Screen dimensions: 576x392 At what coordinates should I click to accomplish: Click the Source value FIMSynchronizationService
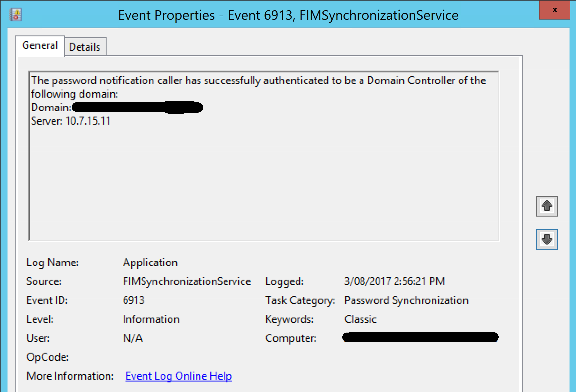point(187,281)
